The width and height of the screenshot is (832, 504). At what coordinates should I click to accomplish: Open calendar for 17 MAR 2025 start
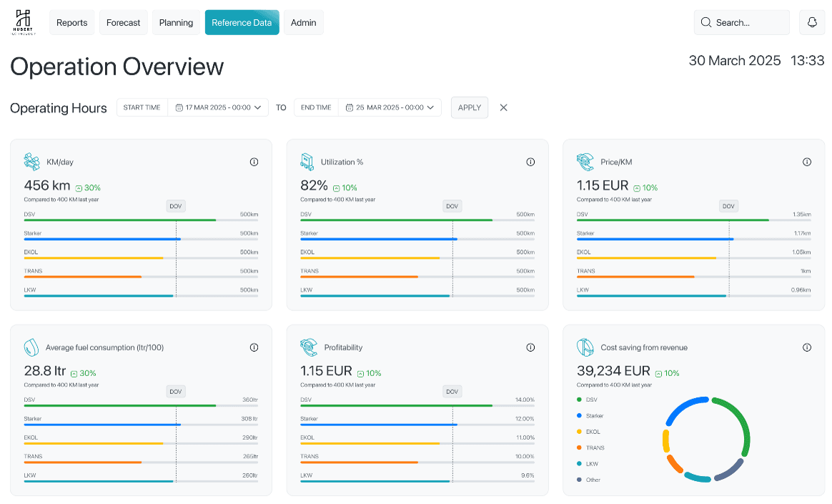point(179,108)
